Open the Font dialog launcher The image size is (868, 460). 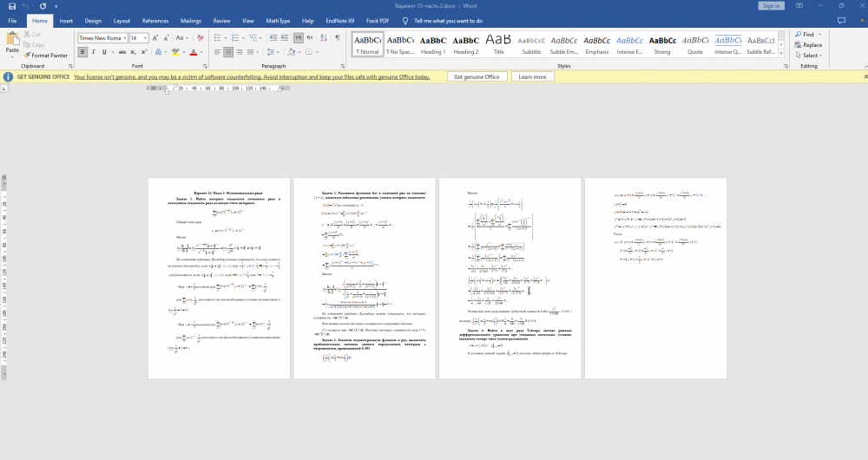pyautogui.click(x=205, y=66)
